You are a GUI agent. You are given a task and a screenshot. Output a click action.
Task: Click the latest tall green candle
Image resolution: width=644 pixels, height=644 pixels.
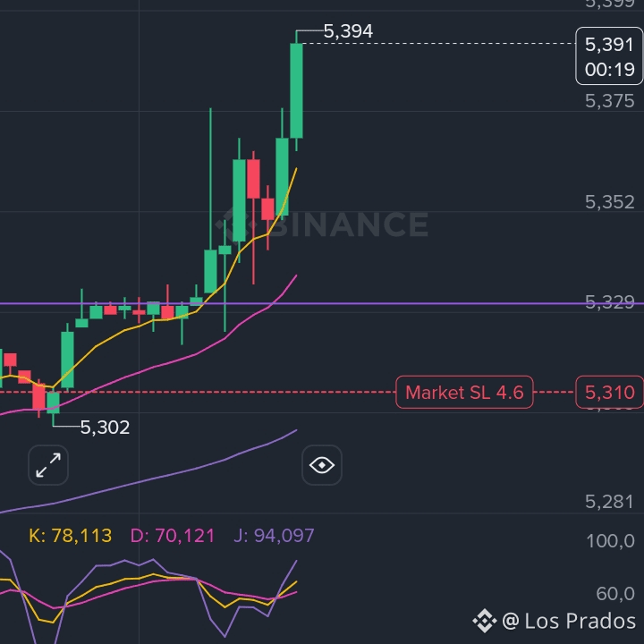point(296,90)
